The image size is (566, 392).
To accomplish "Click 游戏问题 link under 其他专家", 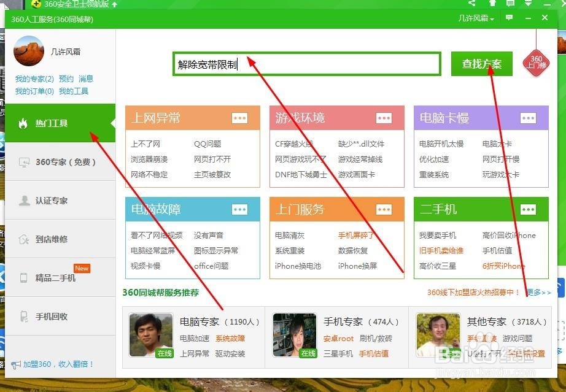I will (x=518, y=338).
